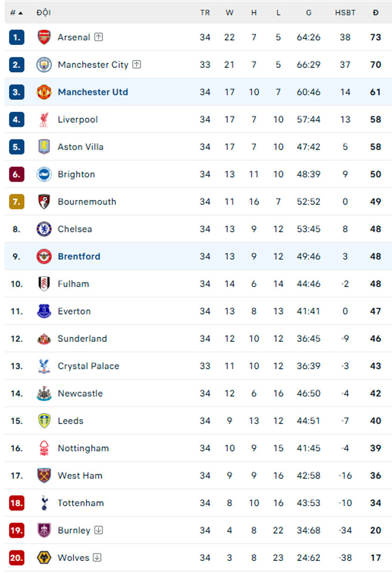Click the relegation arrow icon beside Wolves
The image size is (392, 573).
tap(97, 557)
